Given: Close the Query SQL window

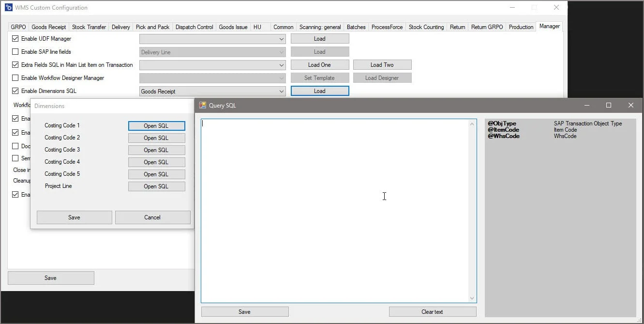Looking at the screenshot, I should [630, 105].
